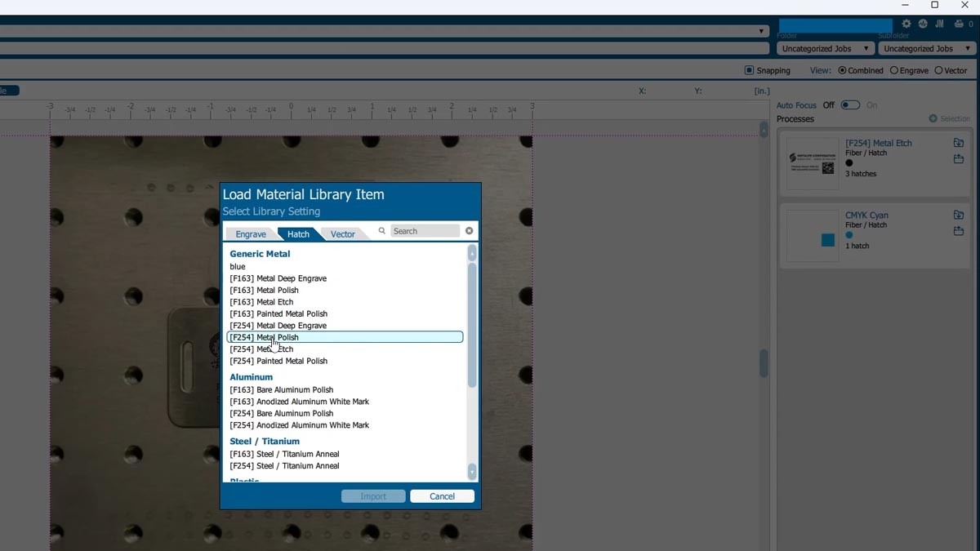This screenshot has height=551, width=980.
Task: Select [F163] Steel / Titanium Anneal setting
Action: coord(284,454)
